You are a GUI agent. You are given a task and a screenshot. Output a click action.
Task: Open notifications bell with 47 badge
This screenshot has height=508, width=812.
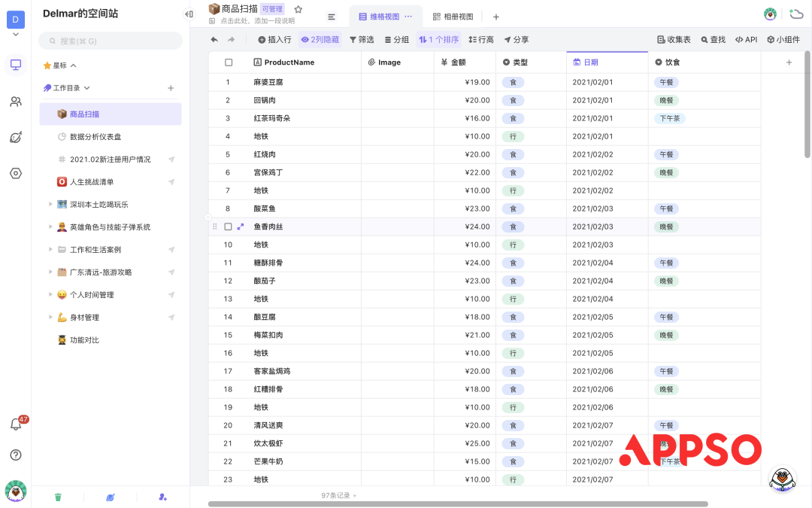(x=16, y=424)
